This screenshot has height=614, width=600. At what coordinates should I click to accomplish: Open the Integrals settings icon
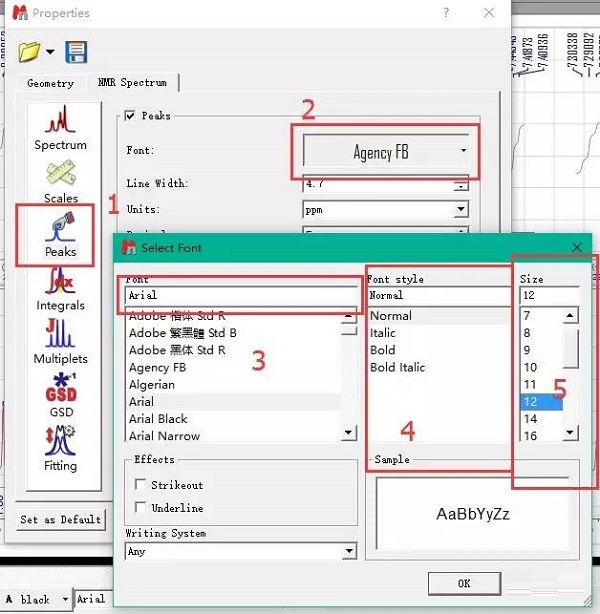(x=60, y=288)
